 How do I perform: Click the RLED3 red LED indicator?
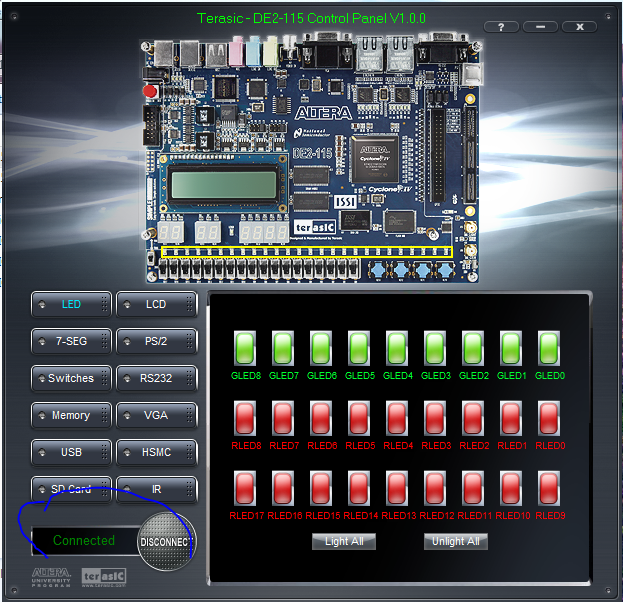(x=435, y=418)
